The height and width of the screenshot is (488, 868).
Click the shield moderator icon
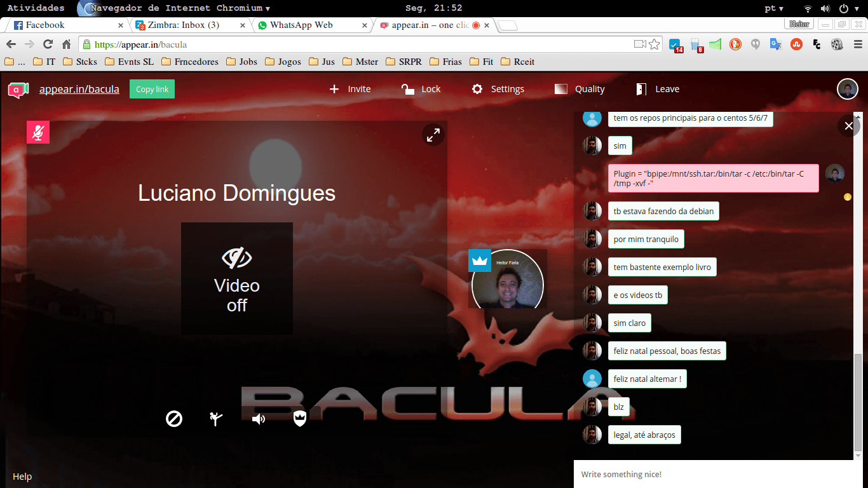pos(300,419)
